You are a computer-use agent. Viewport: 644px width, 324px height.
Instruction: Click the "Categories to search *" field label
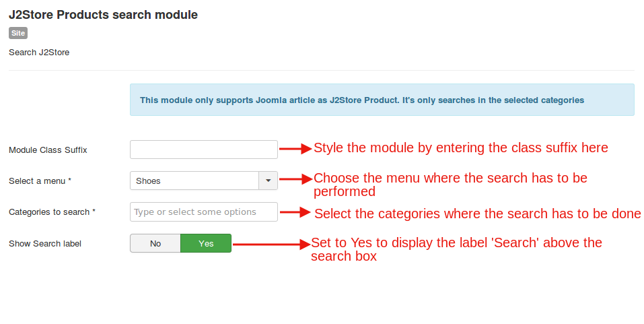(52, 212)
